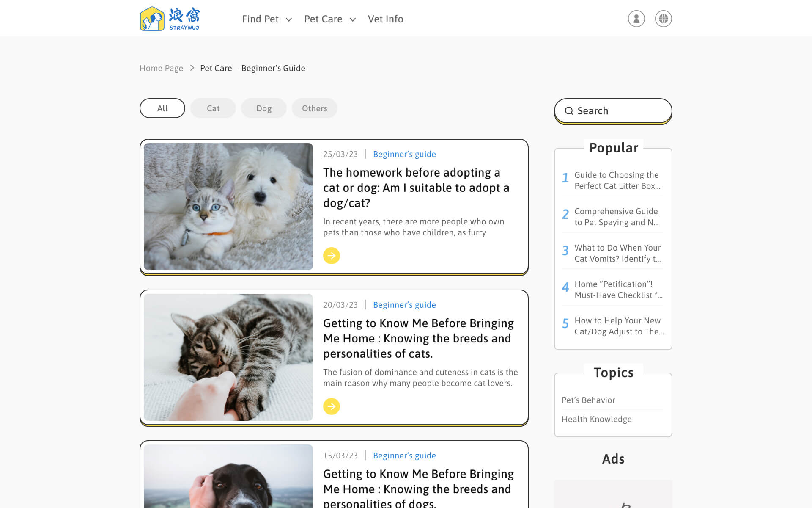Click yellow arrow on cat breeds article
This screenshot has height=508, width=812.
pos(332,406)
